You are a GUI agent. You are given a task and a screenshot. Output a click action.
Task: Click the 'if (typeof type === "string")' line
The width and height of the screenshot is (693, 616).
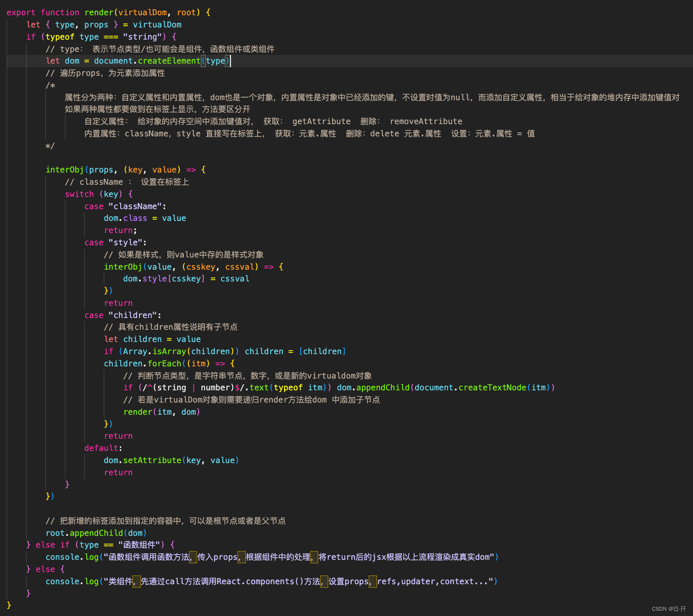click(101, 37)
